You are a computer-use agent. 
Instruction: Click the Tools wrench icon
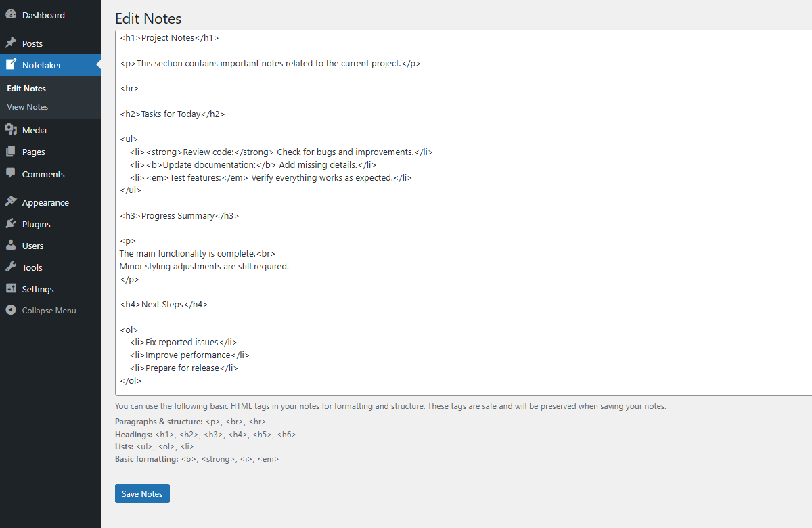(11, 267)
